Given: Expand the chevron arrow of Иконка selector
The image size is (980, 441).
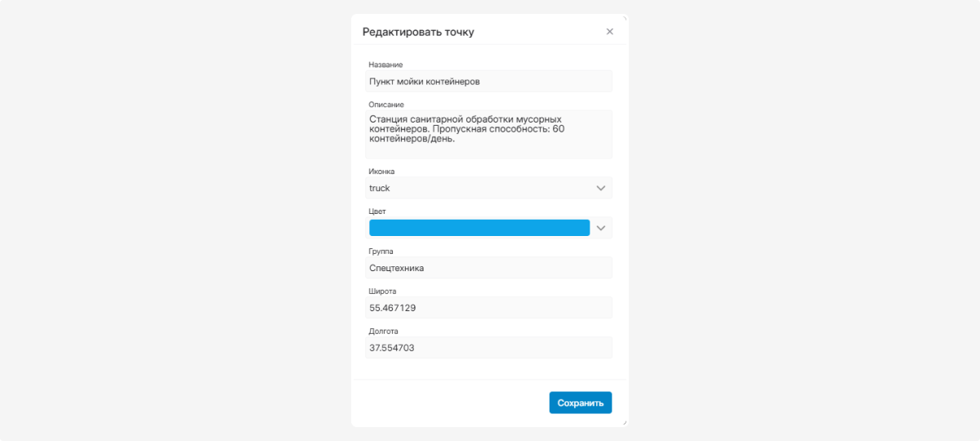Looking at the screenshot, I should 601,188.
